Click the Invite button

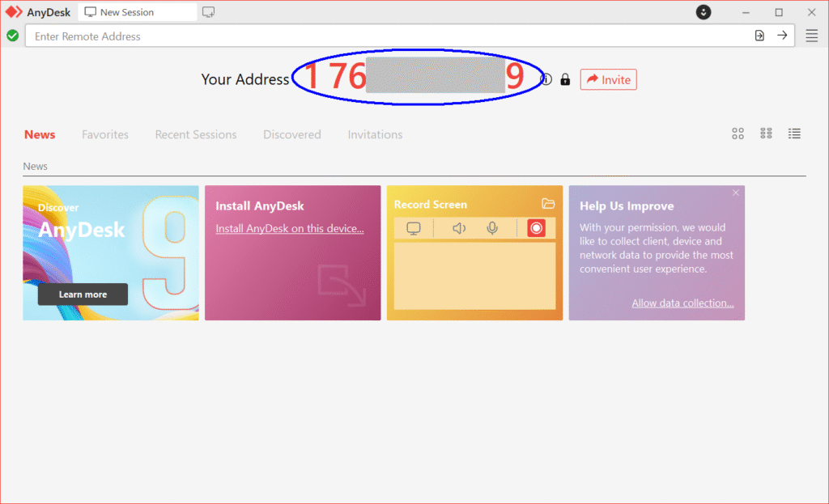pos(608,79)
